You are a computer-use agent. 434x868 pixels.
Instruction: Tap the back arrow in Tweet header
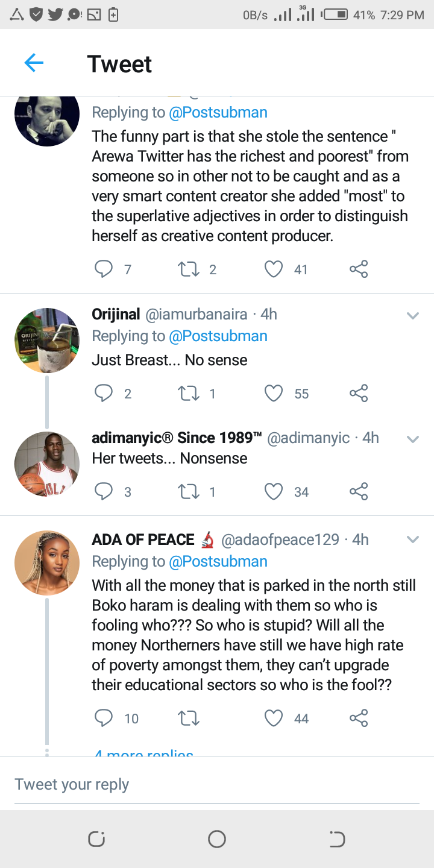click(x=34, y=63)
